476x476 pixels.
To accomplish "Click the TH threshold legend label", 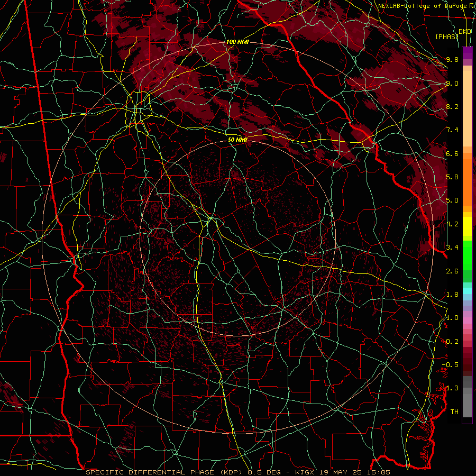I will (x=454, y=412).
